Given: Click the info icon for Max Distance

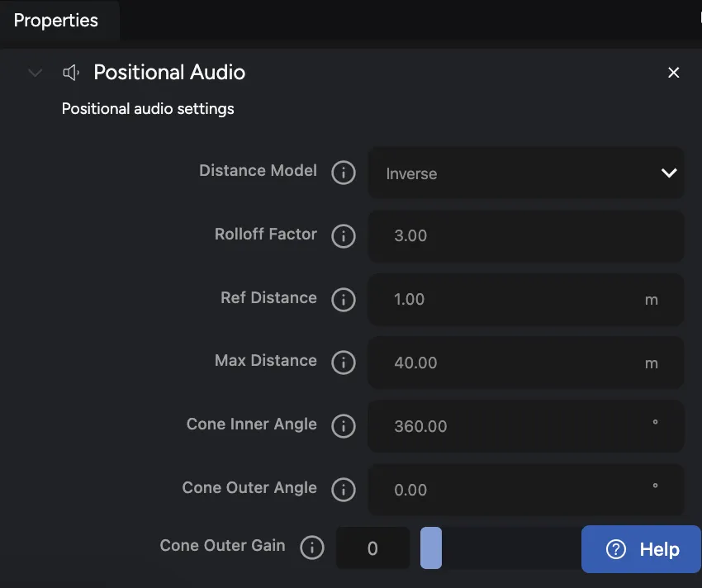Looking at the screenshot, I should (x=343, y=363).
